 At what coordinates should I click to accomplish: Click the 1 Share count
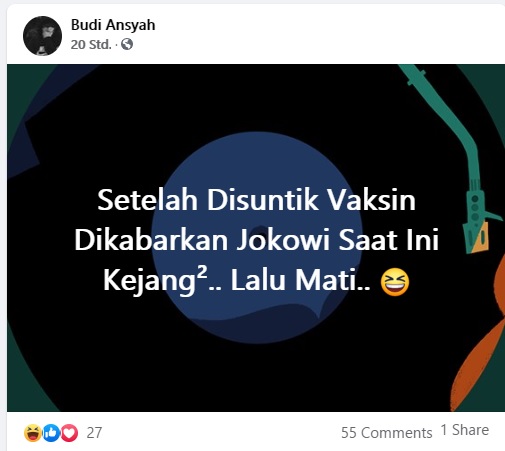465,430
